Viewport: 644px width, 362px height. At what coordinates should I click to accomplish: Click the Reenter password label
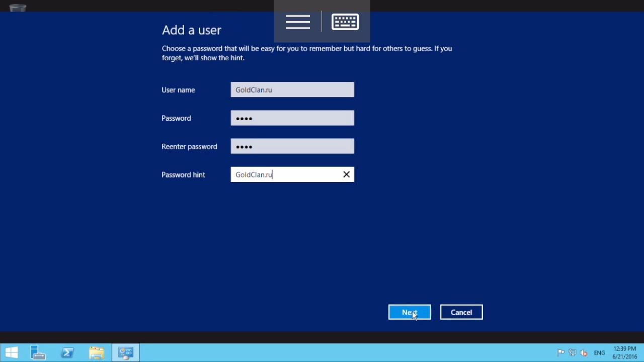189,147
